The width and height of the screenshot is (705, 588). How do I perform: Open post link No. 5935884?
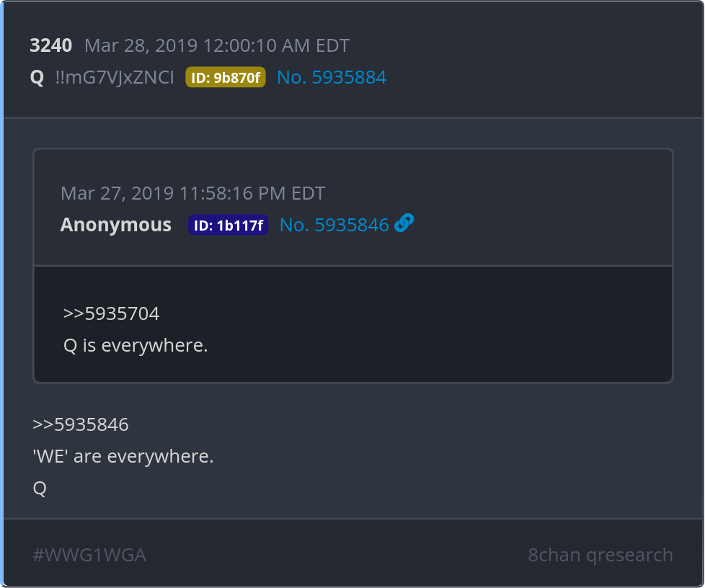pyautogui.click(x=332, y=78)
